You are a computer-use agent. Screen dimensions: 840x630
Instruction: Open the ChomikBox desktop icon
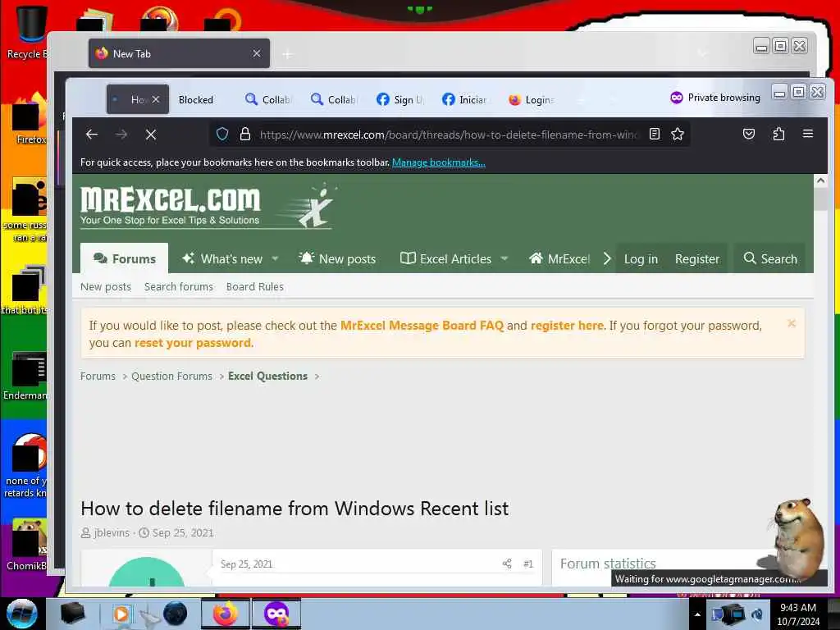coord(27,544)
